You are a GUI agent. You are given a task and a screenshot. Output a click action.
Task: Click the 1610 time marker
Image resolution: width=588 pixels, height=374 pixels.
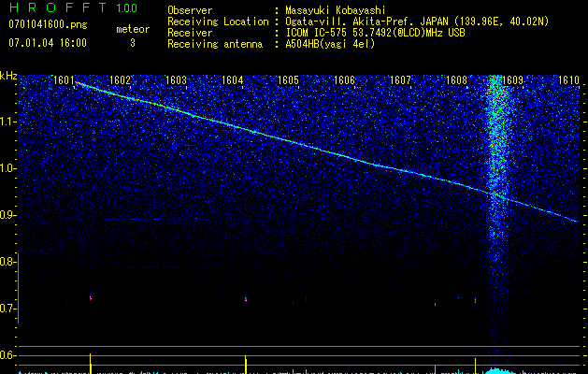(568, 79)
